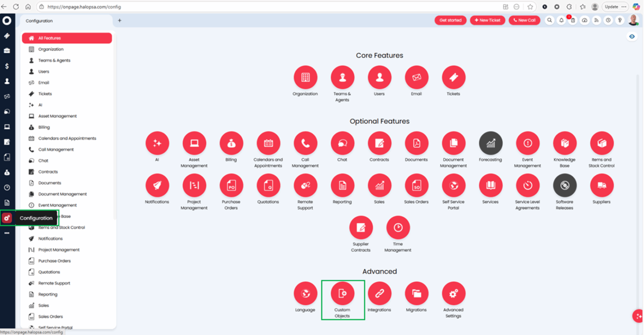
Task: Open the search magnifier in top bar
Action: point(549,20)
